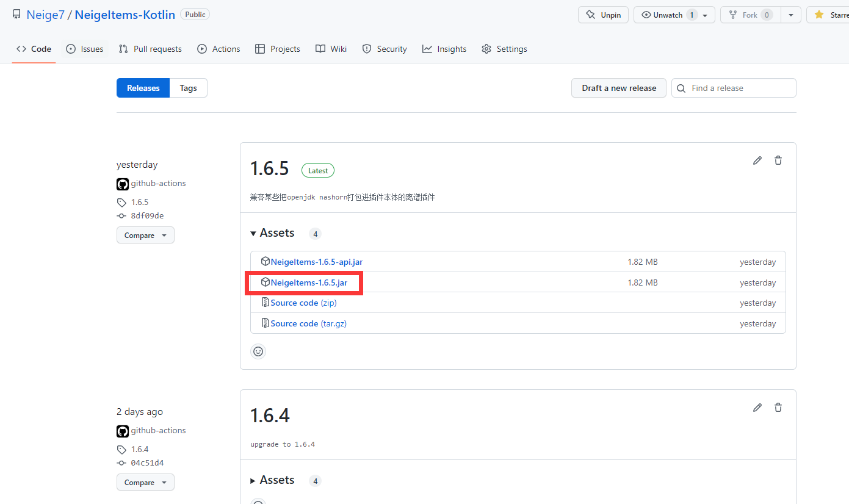Open the Unwatch dropdown caret
The width and height of the screenshot is (849, 504).
[x=706, y=15]
